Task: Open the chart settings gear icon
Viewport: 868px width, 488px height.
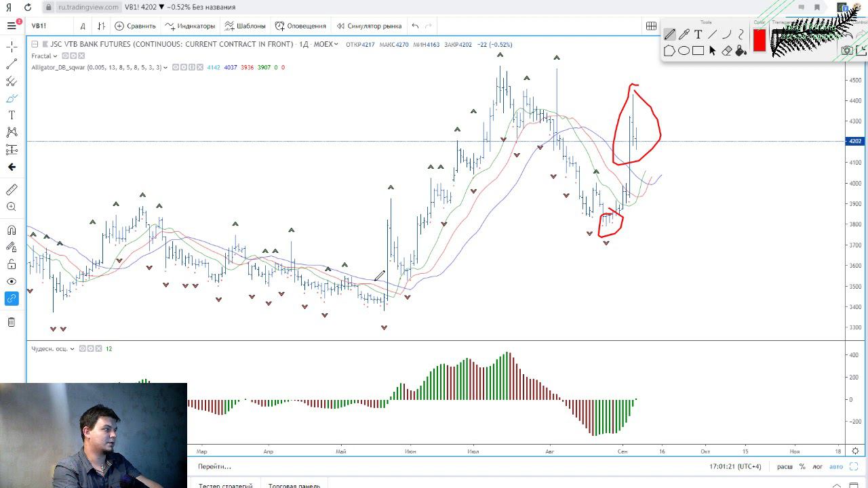Action: [x=855, y=451]
